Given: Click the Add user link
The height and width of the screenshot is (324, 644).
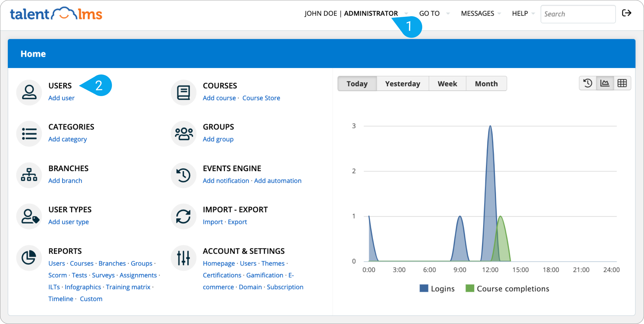Looking at the screenshot, I should 61,98.
